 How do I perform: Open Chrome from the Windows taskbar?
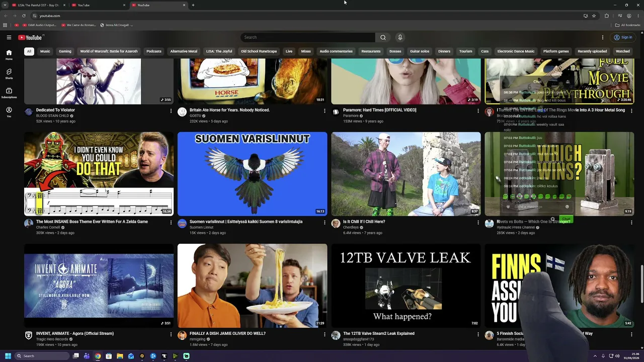(x=98, y=356)
